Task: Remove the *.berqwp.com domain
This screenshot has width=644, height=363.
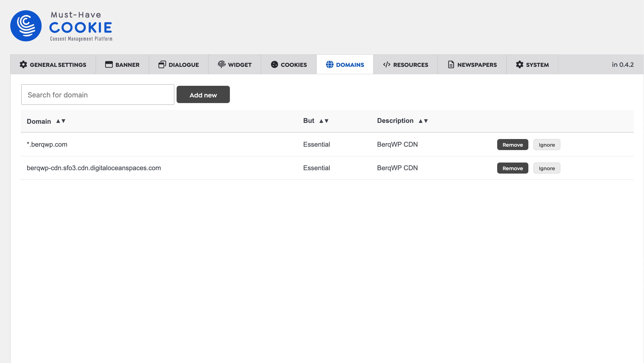Action: tap(512, 145)
